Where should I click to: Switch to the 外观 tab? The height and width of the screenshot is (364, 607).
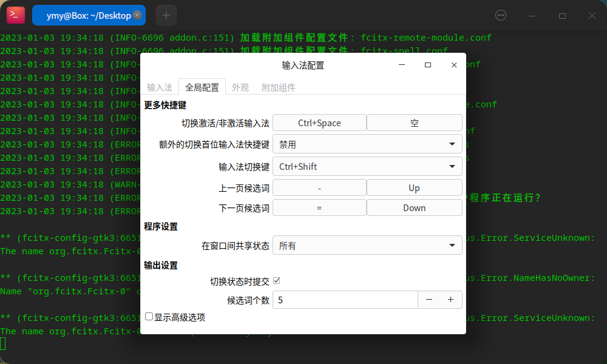[x=240, y=87]
